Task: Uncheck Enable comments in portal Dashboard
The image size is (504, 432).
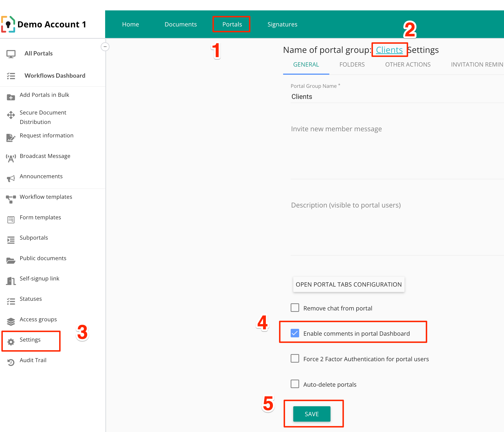Action: pos(295,333)
